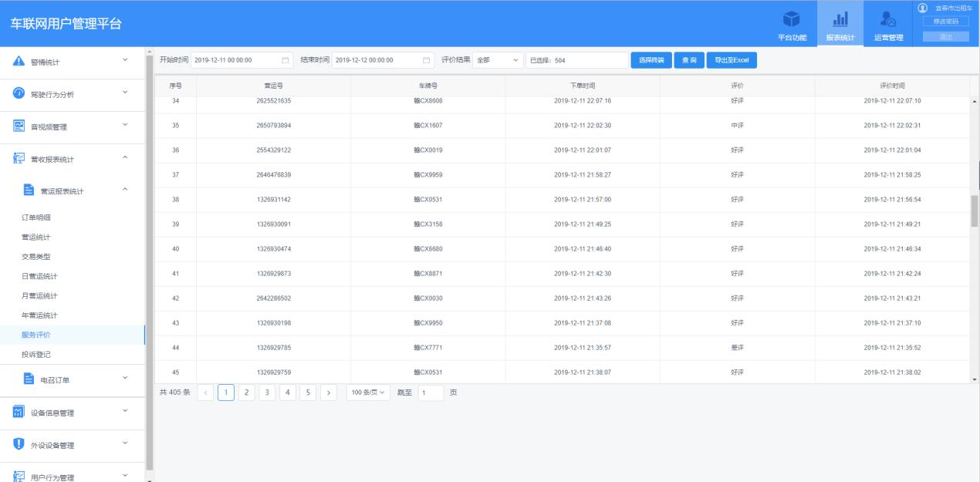Image resolution: width=980 pixels, height=482 pixels.
Task: Open 运营管理 user icon in header
Action: pyautogui.click(x=887, y=19)
